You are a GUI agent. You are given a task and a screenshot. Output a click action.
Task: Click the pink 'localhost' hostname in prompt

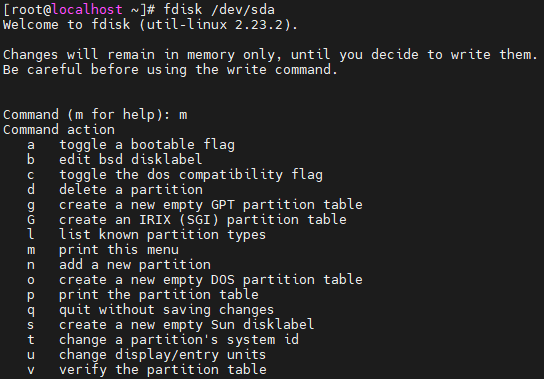coord(87,9)
